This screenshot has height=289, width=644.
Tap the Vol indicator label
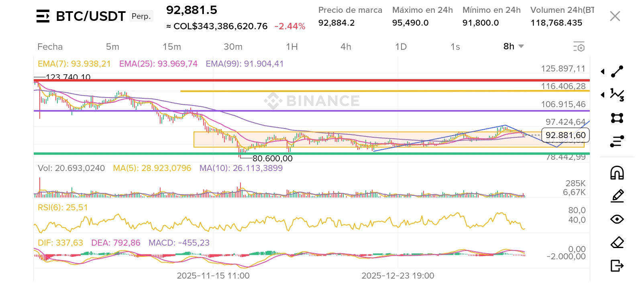click(x=71, y=168)
